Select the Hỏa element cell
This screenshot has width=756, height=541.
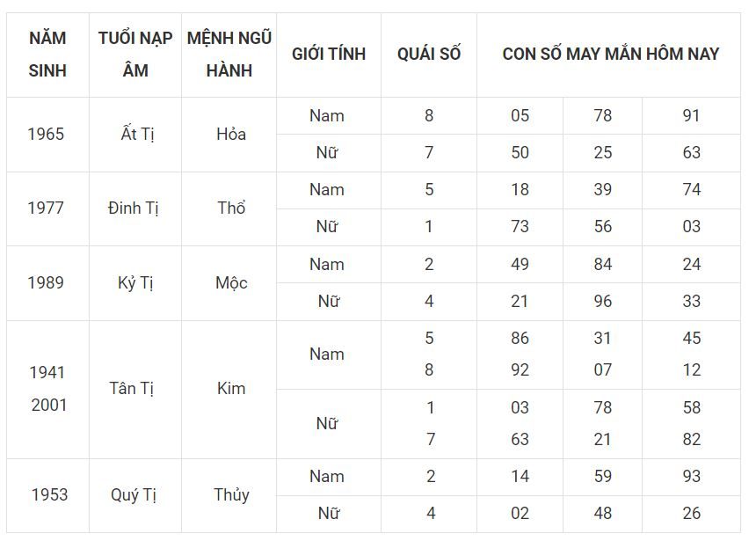[x=230, y=135]
